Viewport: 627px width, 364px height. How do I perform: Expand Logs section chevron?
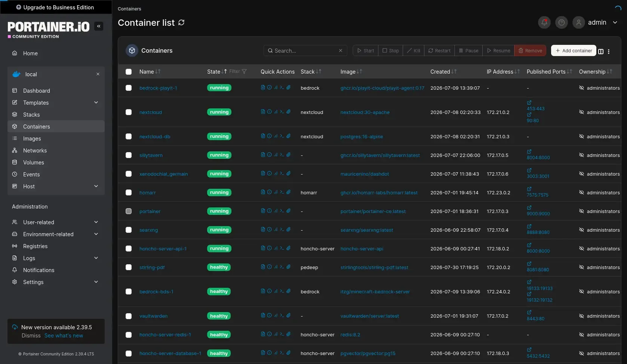pyautogui.click(x=96, y=258)
